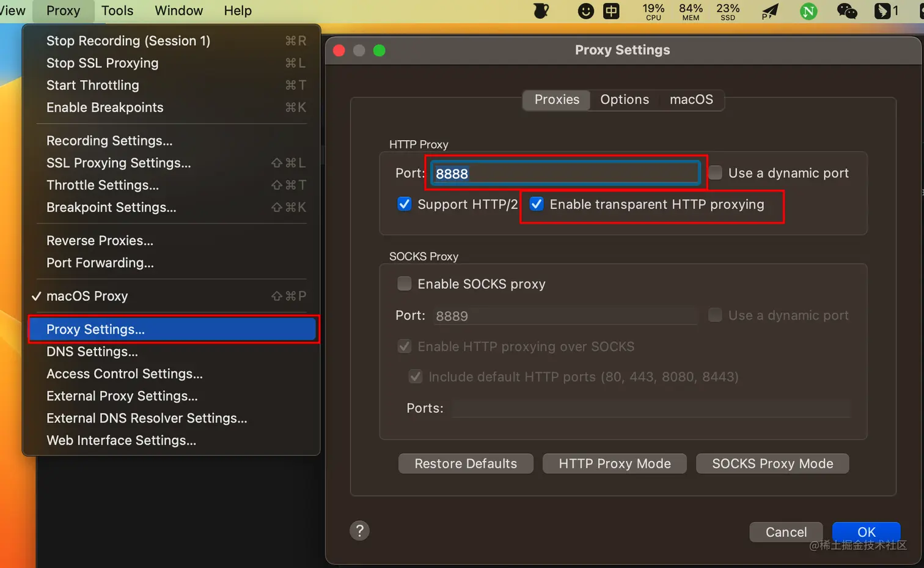Click the SOCKS port field showing 8889

coord(565,316)
